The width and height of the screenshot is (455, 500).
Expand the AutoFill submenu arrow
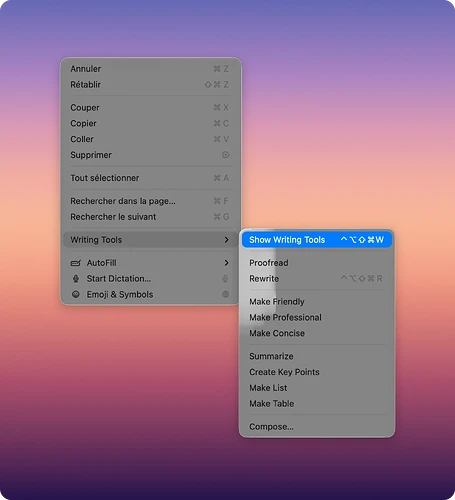click(227, 263)
